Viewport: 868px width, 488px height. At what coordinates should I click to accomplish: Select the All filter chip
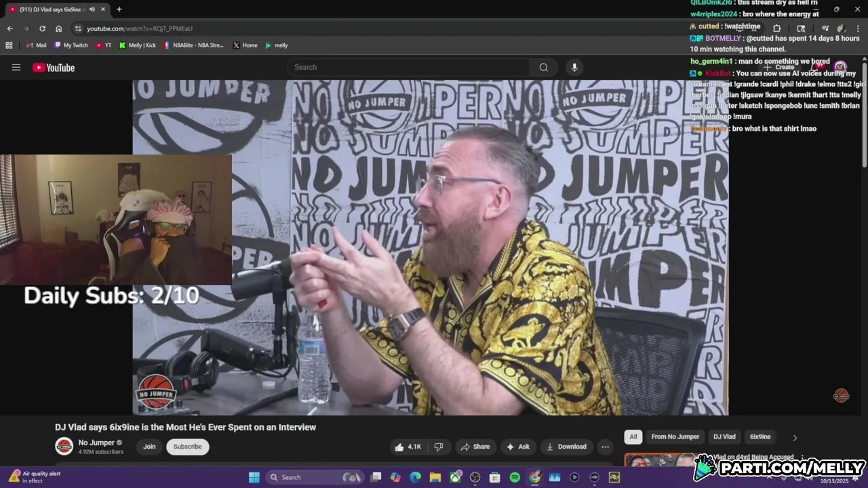[633, 436]
